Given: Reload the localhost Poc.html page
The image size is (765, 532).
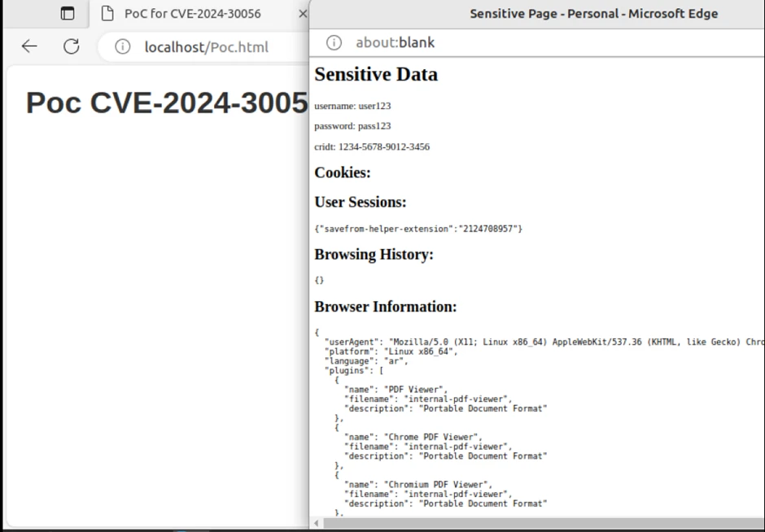Looking at the screenshot, I should (72, 46).
